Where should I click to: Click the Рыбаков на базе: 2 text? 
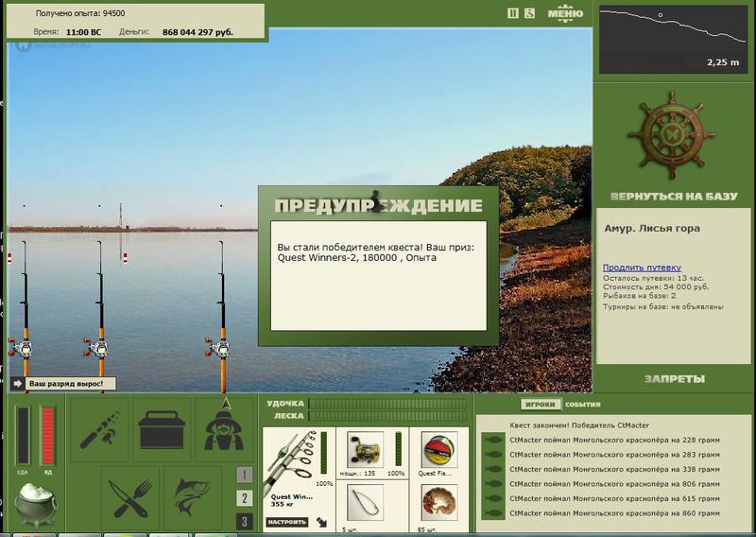[x=640, y=296]
